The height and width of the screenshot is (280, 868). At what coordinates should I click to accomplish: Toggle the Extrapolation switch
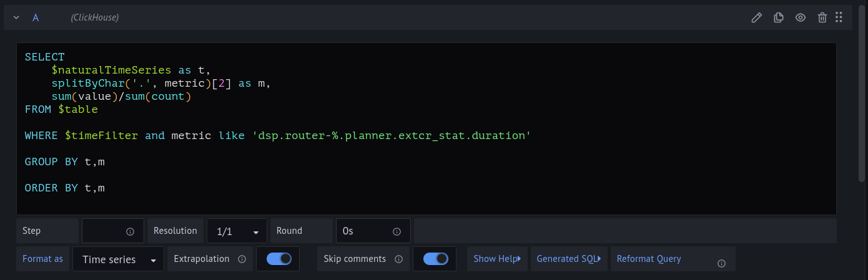(x=279, y=259)
